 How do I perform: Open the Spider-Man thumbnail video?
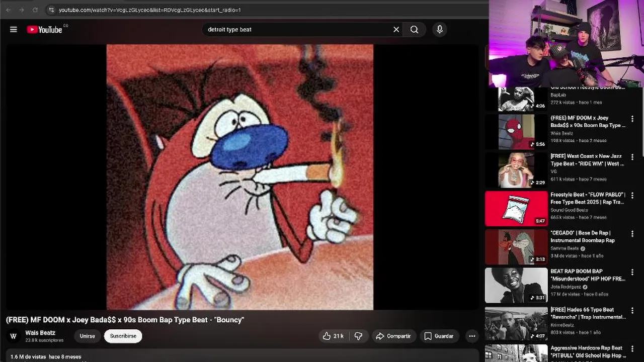tap(516, 132)
